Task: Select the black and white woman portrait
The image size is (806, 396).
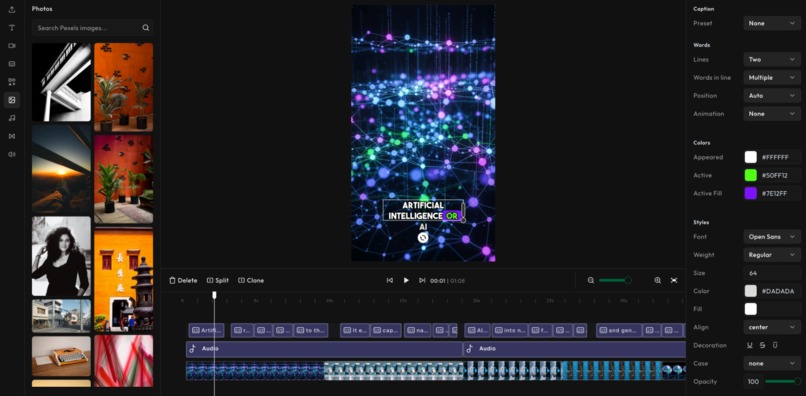Action: pos(61,256)
